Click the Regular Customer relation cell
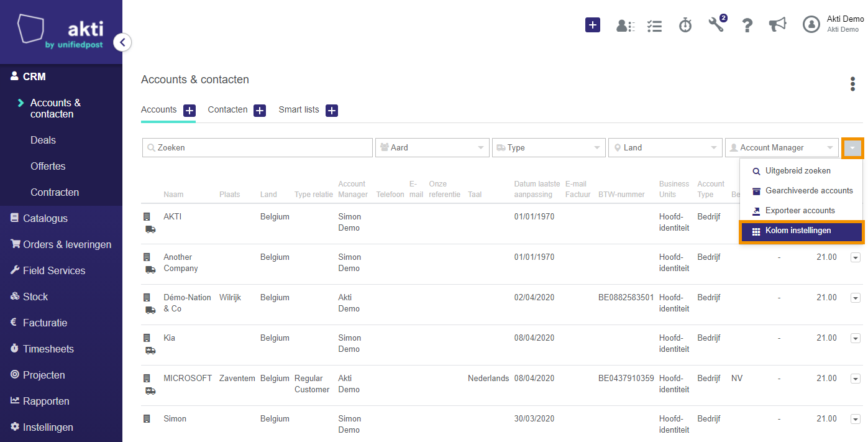Image resolution: width=868 pixels, height=442 pixels. [312, 384]
